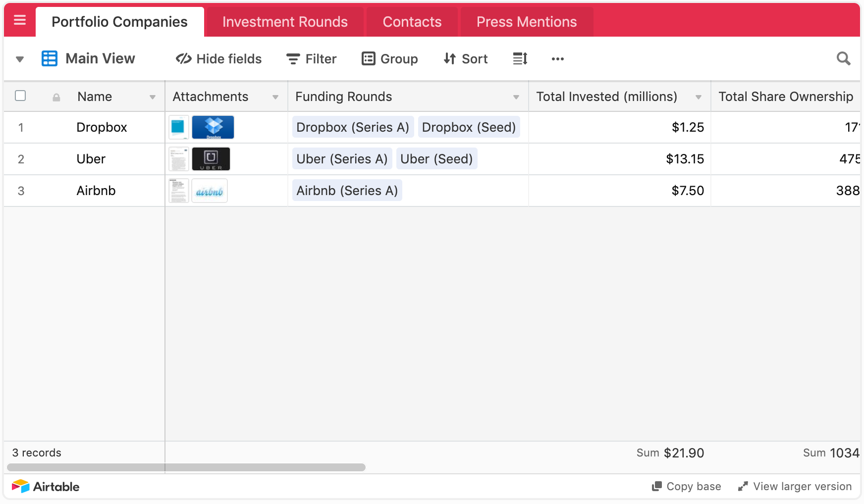Open the Uber (Seed) linked record
The image size is (864, 504).
point(436,159)
